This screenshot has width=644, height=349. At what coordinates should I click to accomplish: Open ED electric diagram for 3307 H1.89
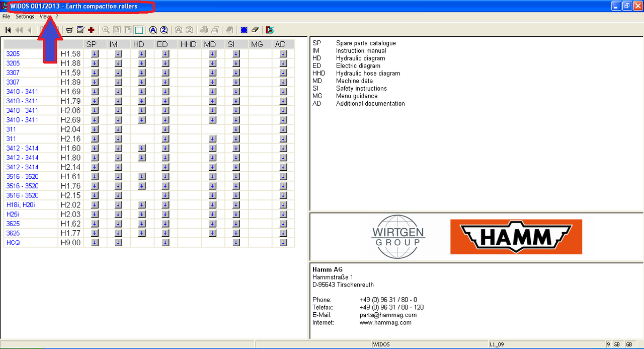pyautogui.click(x=166, y=82)
